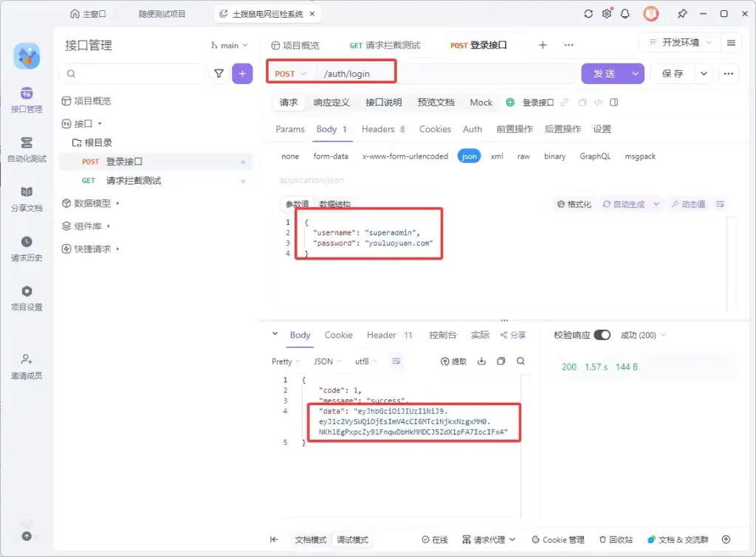Select the form-data body type
756x557 pixels.
(x=331, y=156)
